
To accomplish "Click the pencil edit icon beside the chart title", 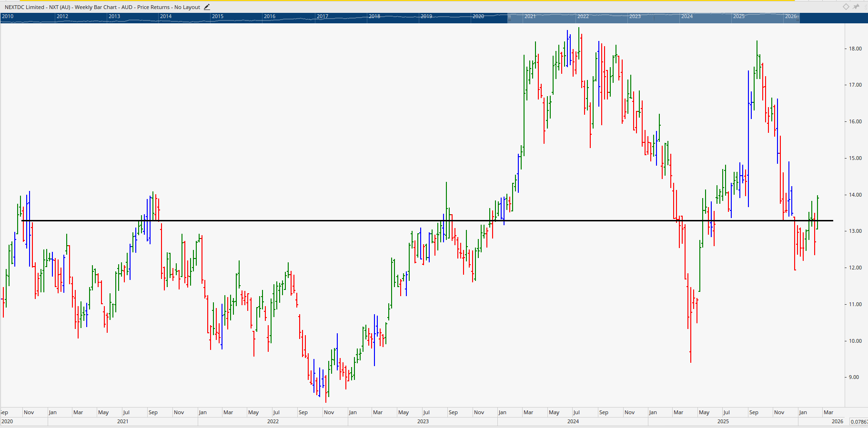I will (x=207, y=7).
